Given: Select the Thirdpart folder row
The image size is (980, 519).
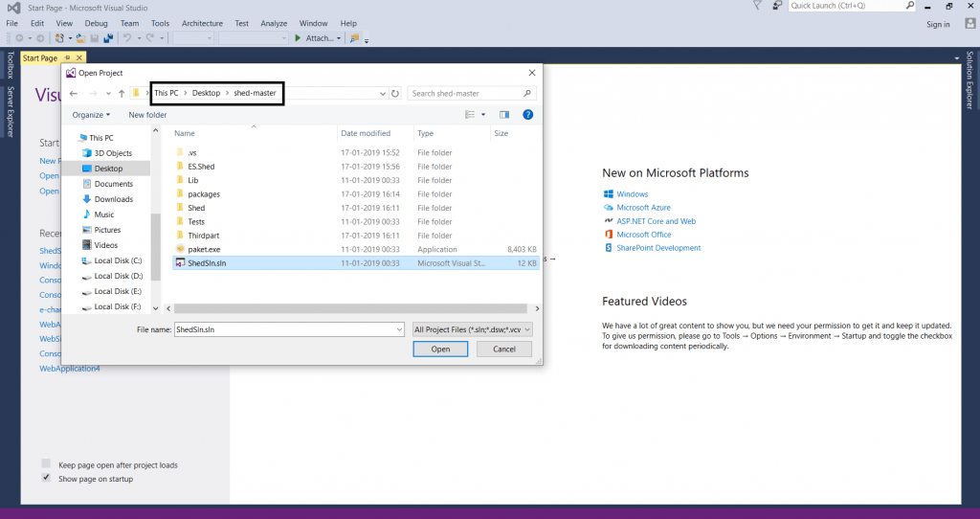Looking at the screenshot, I should (355, 236).
